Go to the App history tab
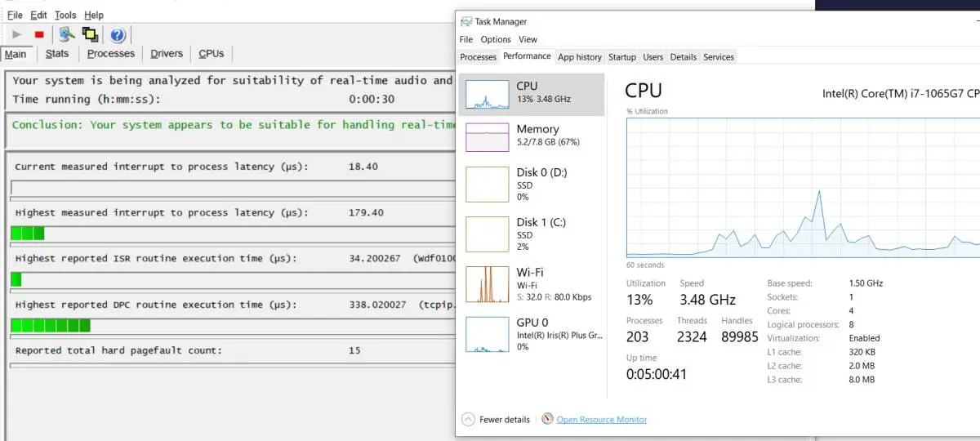This screenshot has width=980, height=441. (580, 57)
